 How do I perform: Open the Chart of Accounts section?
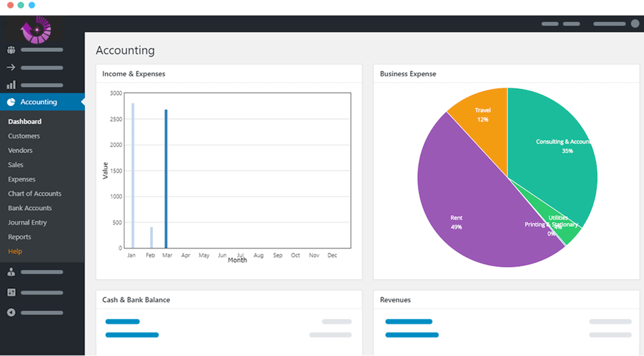(x=36, y=194)
